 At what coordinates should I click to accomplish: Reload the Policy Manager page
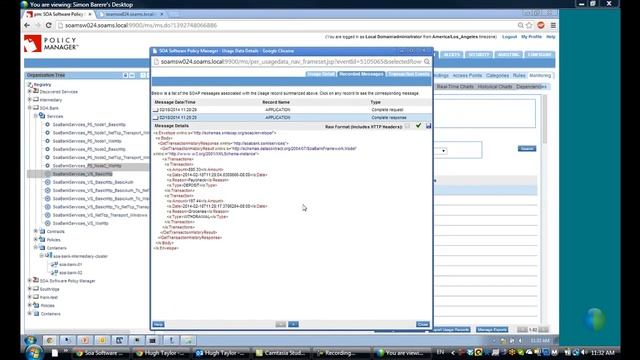tap(48, 25)
